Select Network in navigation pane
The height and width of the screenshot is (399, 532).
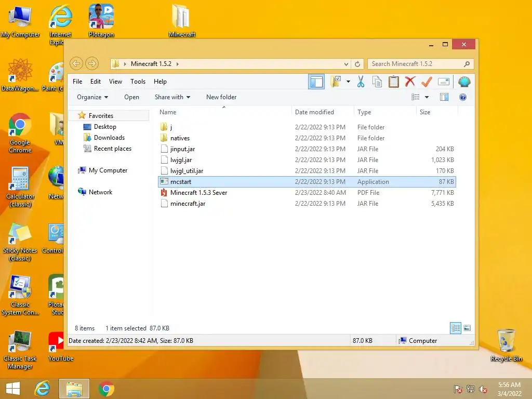100,192
